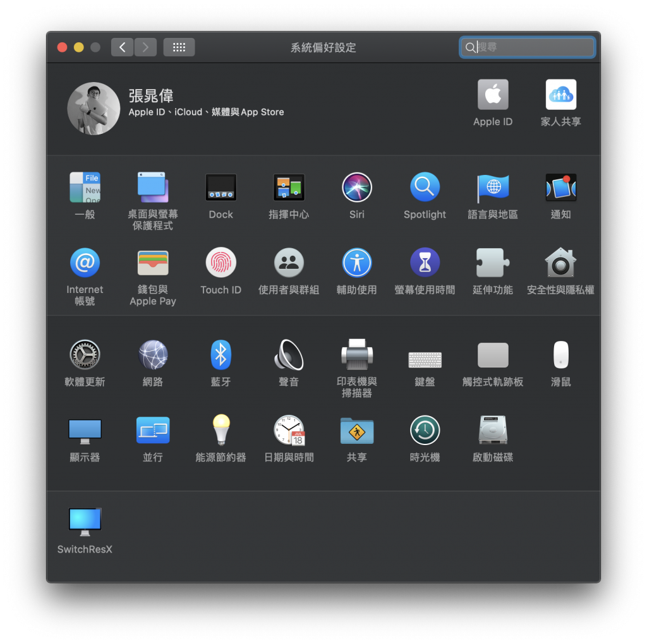The image size is (647, 644).
Task: Open the Siri preferences pane
Action: 356,188
